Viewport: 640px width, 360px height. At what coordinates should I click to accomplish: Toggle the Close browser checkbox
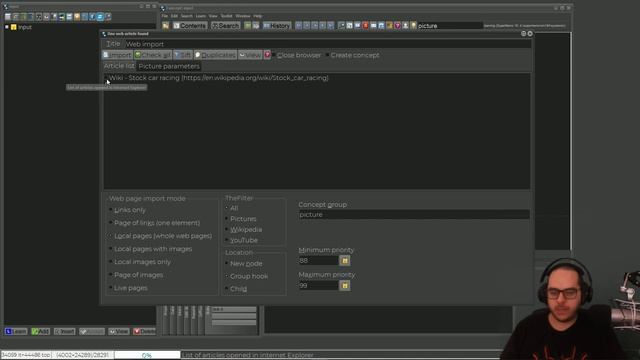[297, 55]
